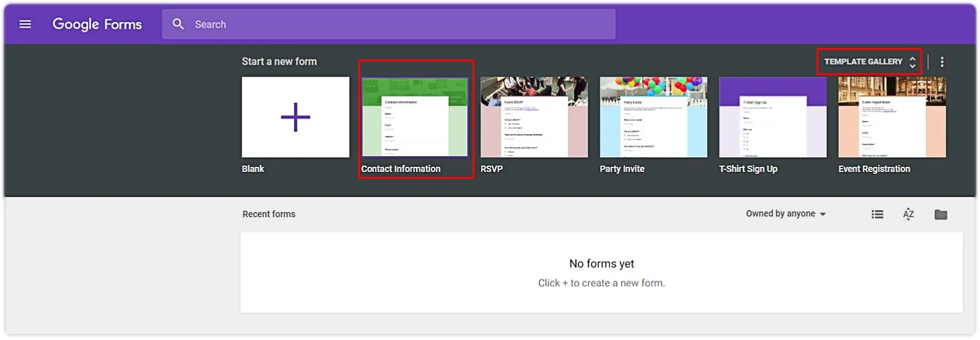This screenshot has height=340, width=980.
Task: Click the Party Invite label
Action: pyautogui.click(x=622, y=169)
